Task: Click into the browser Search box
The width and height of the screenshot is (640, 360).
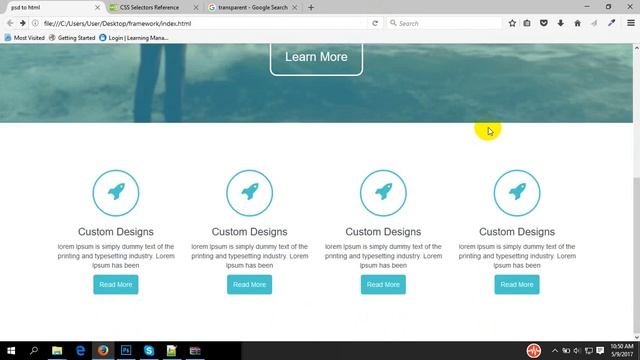Action: pos(444,23)
